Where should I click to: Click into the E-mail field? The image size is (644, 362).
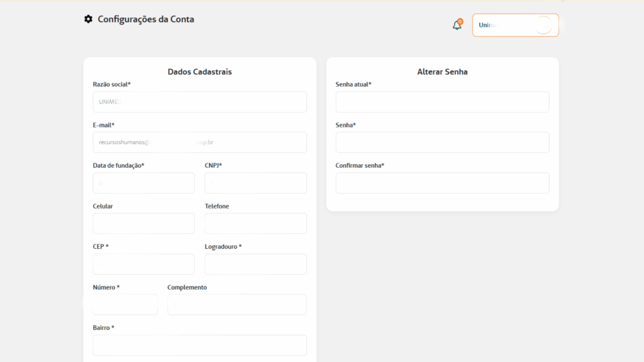tap(200, 142)
